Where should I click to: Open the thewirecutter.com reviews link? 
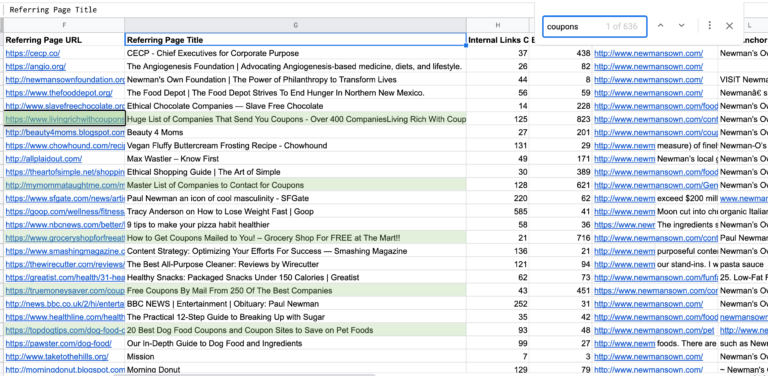(x=65, y=264)
